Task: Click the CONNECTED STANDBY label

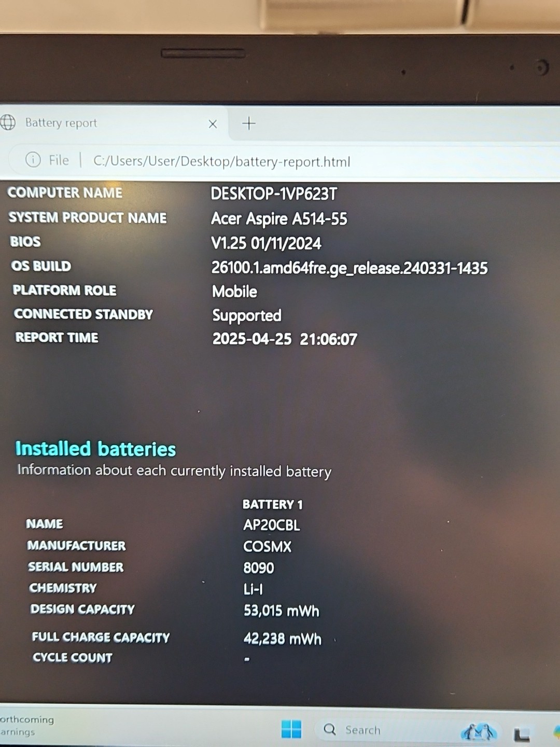Action: (83, 314)
